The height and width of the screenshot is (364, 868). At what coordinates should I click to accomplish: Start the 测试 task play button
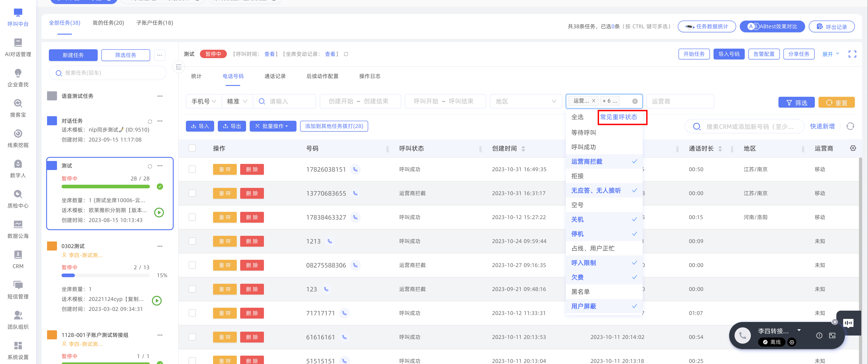159,213
